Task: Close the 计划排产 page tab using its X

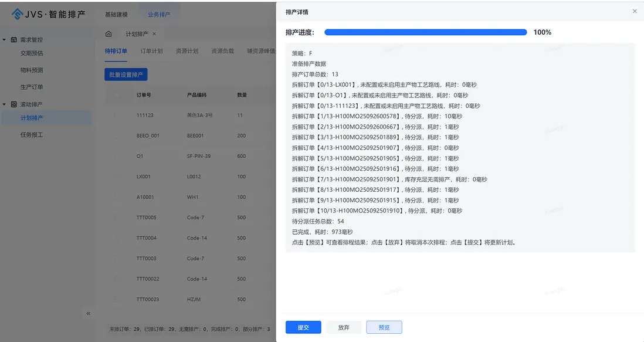Action: pos(154,34)
